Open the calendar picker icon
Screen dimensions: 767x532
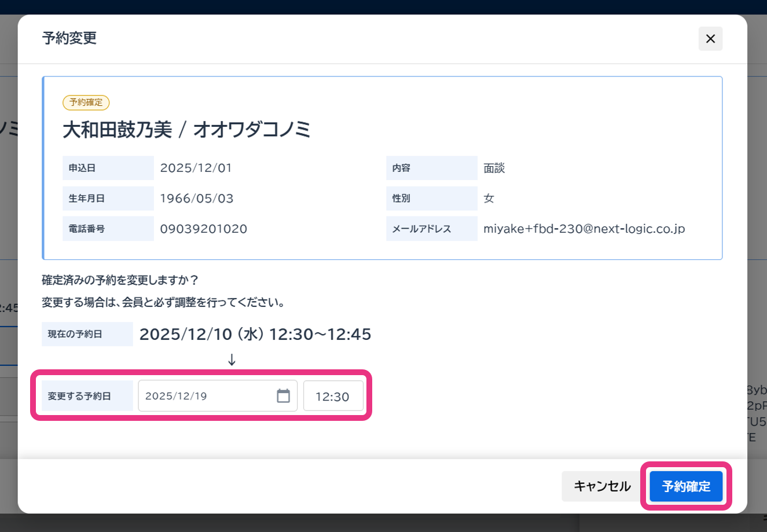283,396
